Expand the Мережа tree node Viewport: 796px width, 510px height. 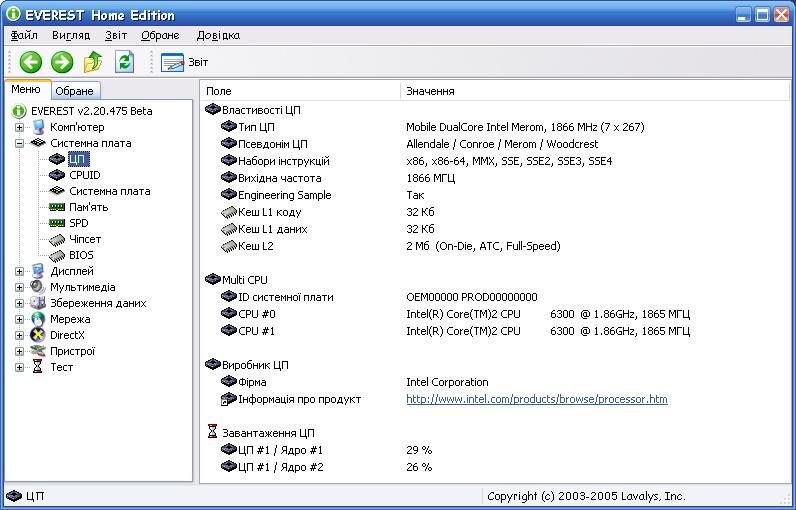pos(19,319)
